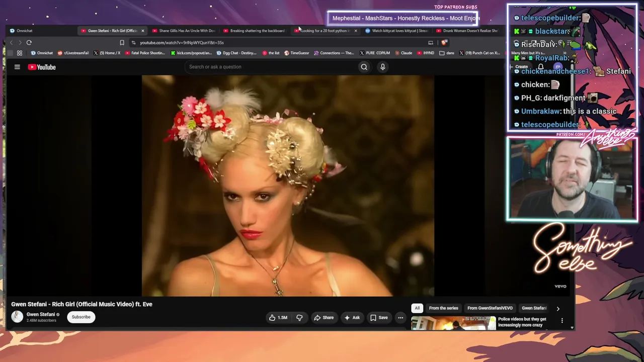Open the 'the list' bookmark
The height and width of the screenshot is (362, 644).
click(x=271, y=53)
